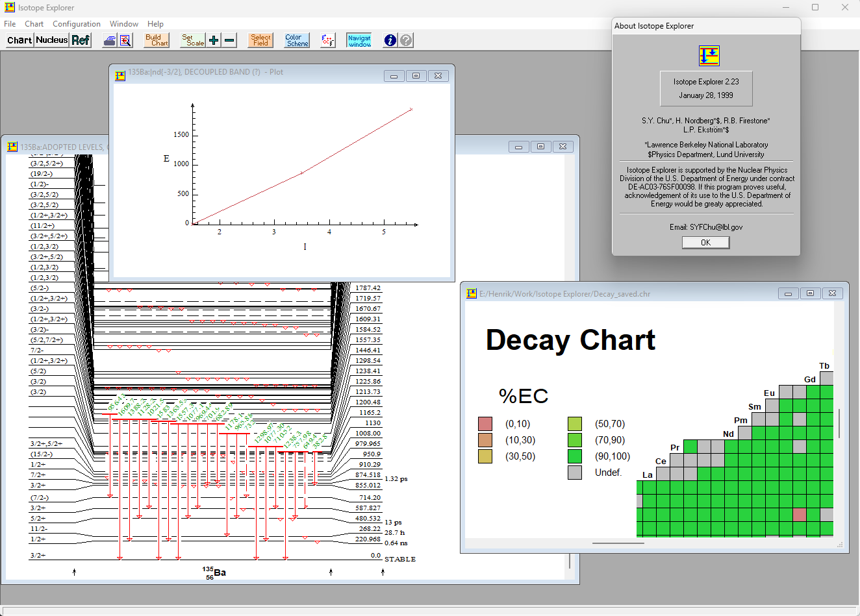Open the Color Scheme tool
This screenshot has width=860, height=616.
click(x=296, y=40)
